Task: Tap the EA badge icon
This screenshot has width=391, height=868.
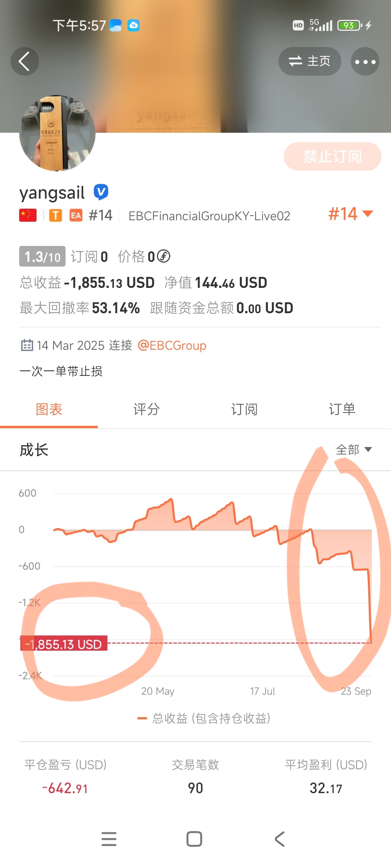Action: point(76,215)
